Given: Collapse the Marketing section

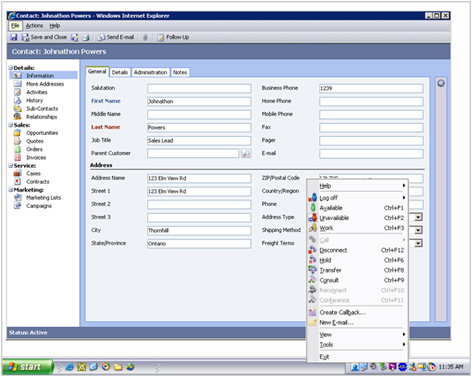Looking at the screenshot, I should tap(11, 190).
